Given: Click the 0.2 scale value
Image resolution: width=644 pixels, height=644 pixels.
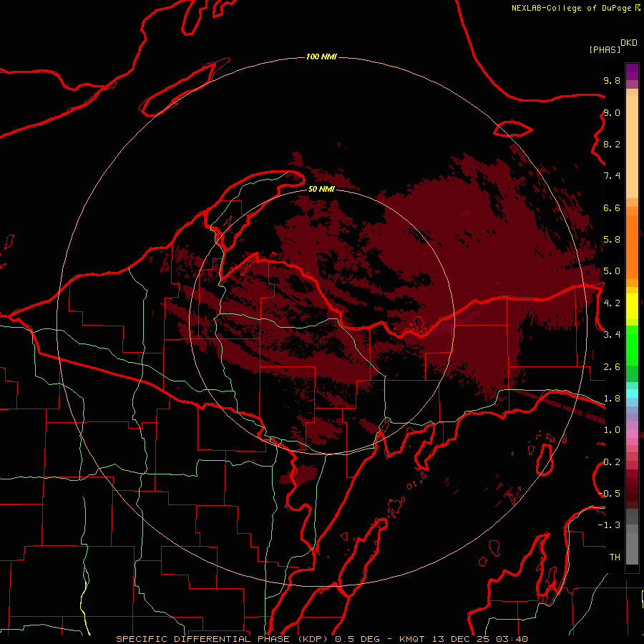Looking at the screenshot, I should pyautogui.click(x=612, y=462).
